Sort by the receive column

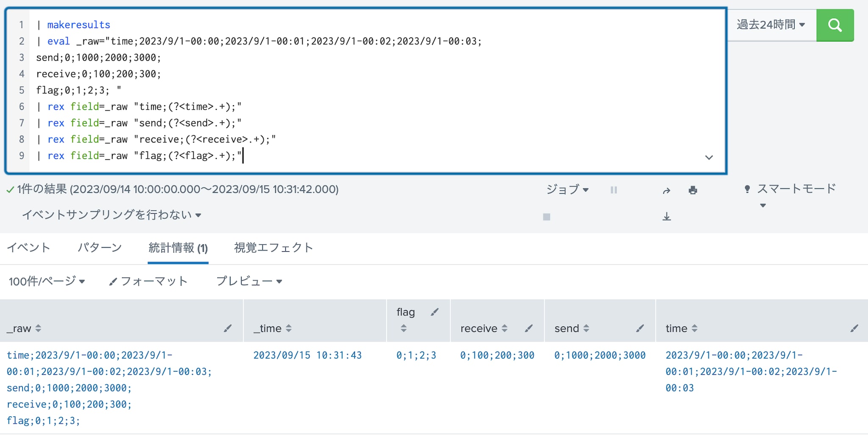[x=484, y=328]
